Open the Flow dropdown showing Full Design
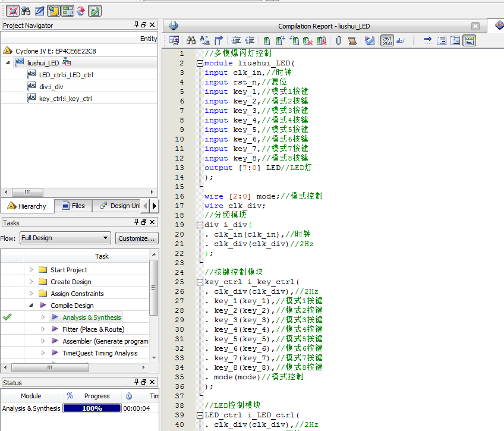504x431 pixels. tap(65, 238)
